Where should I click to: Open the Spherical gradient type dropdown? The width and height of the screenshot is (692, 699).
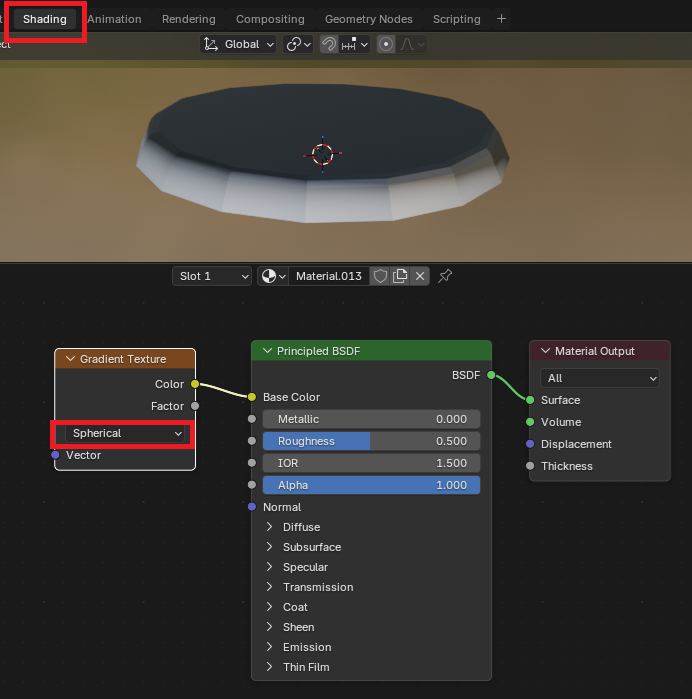123,433
